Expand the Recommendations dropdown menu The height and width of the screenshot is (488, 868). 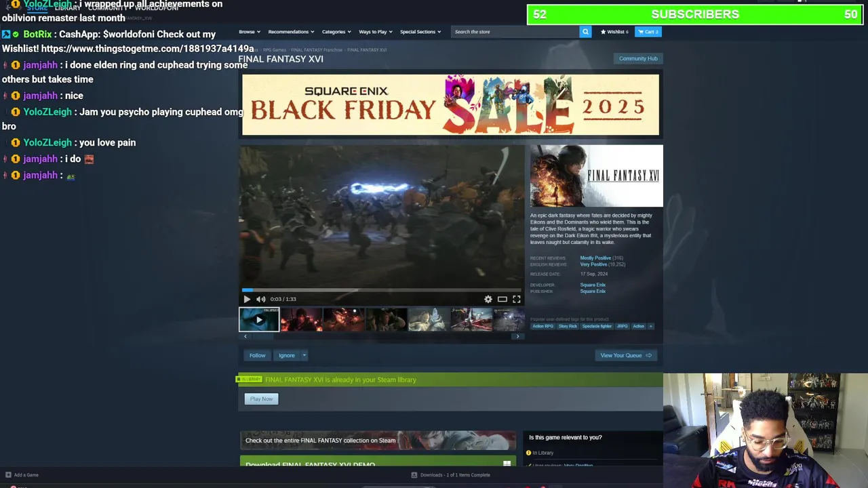291,32
